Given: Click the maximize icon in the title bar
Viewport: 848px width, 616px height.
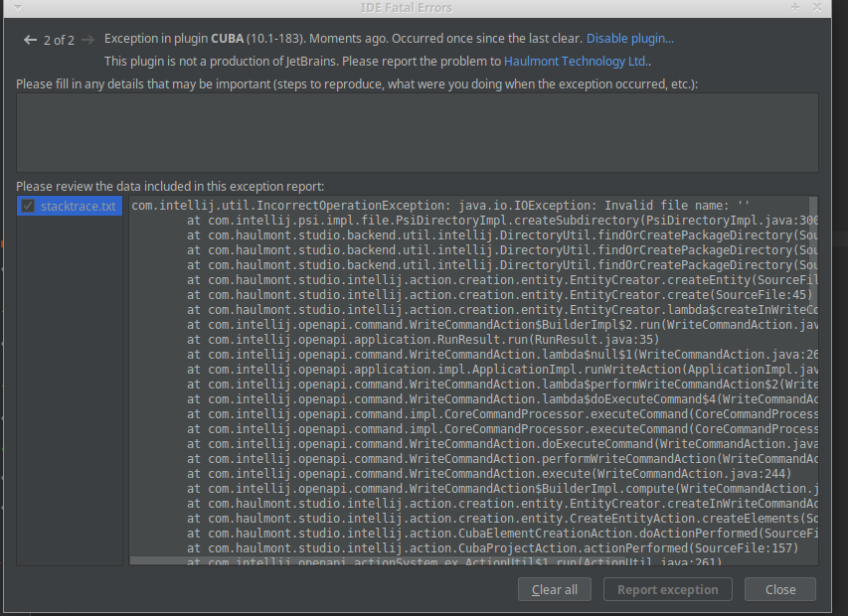Looking at the screenshot, I should (795, 7).
